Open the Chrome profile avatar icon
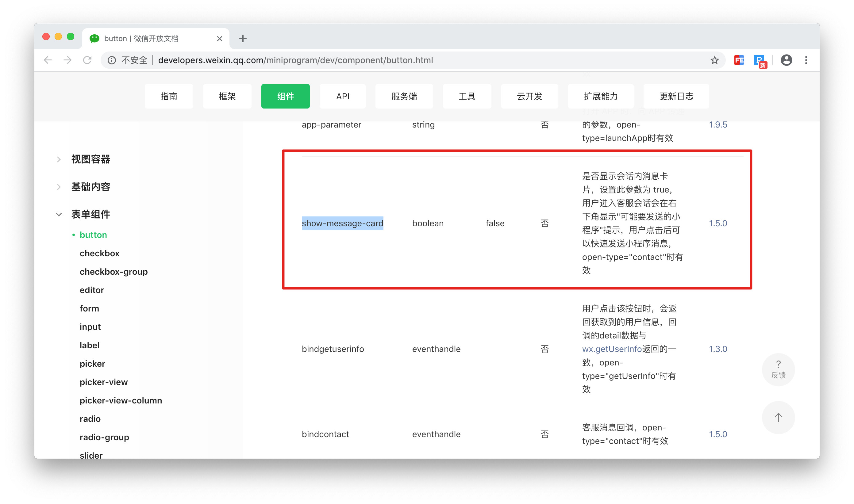 (786, 60)
